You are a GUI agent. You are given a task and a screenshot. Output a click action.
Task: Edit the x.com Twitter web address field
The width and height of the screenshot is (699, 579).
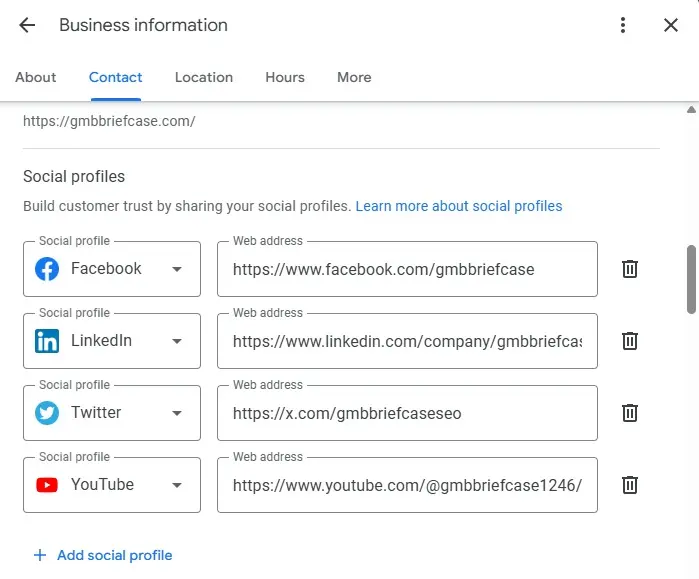[407, 413]
